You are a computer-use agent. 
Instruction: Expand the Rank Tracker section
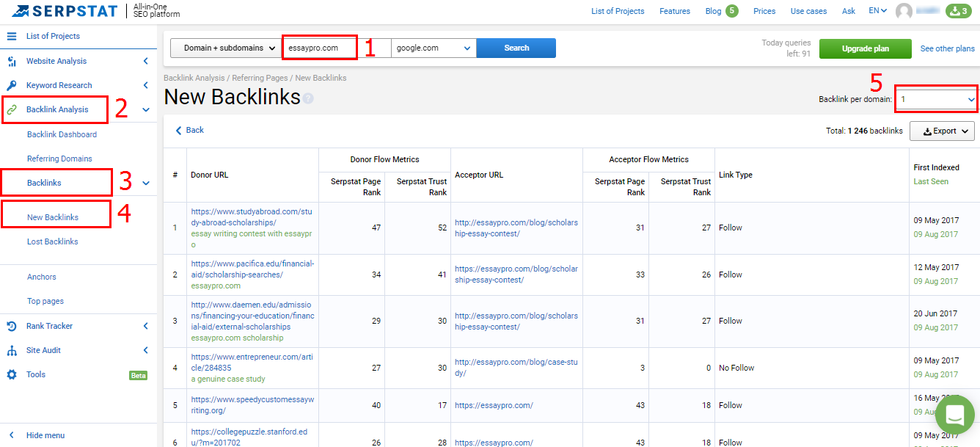pyautogui.click(x=145, y=326)
